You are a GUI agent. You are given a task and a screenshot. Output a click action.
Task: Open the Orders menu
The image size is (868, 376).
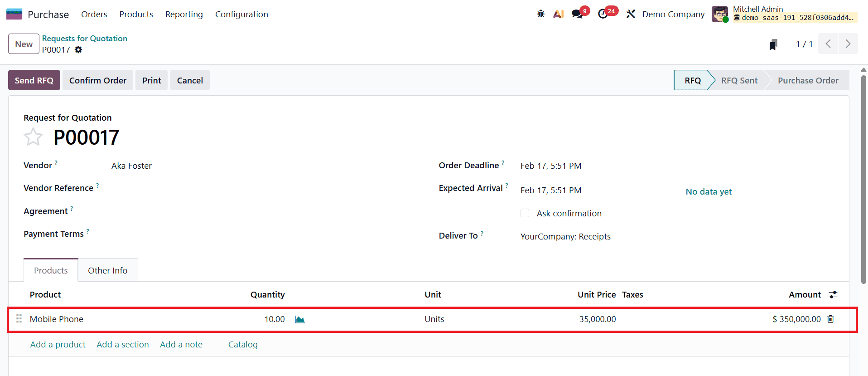pos(94,14)
